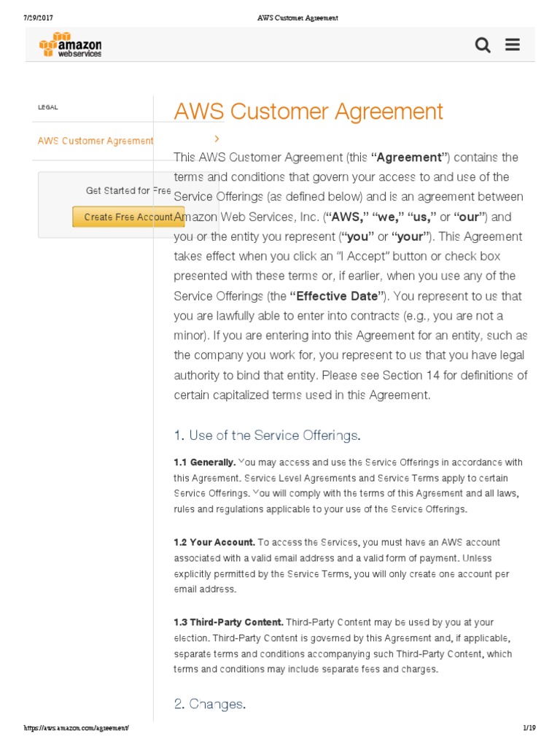Select the LEGAL sidebar section label
The height and width of the screenshot is (747, 560).
point(48,107)
